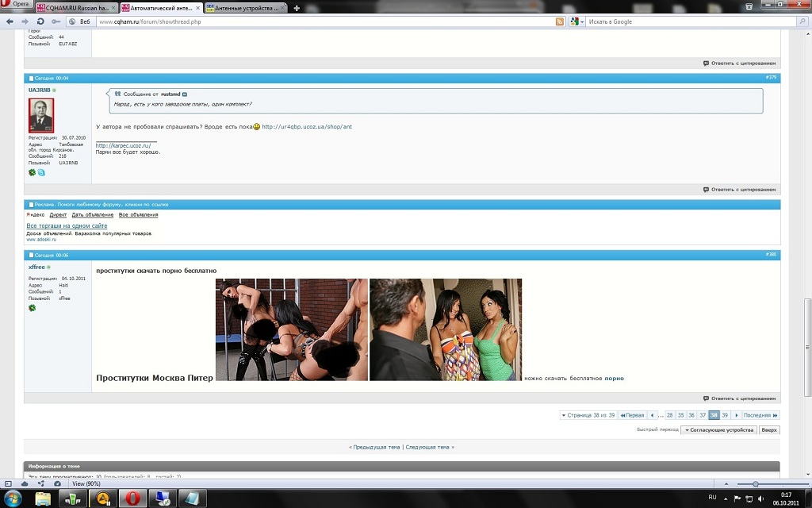Click the Все объявления link

[x=138, y=214]
